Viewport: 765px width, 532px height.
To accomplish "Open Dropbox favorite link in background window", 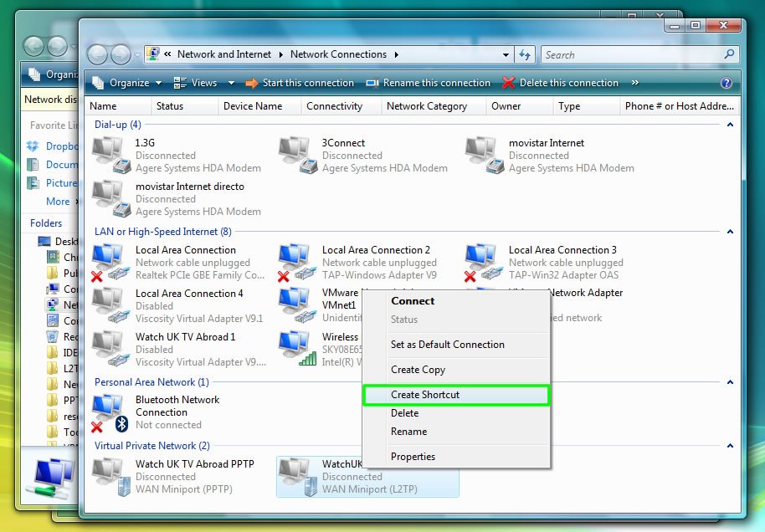I will (x=53, y=146).
